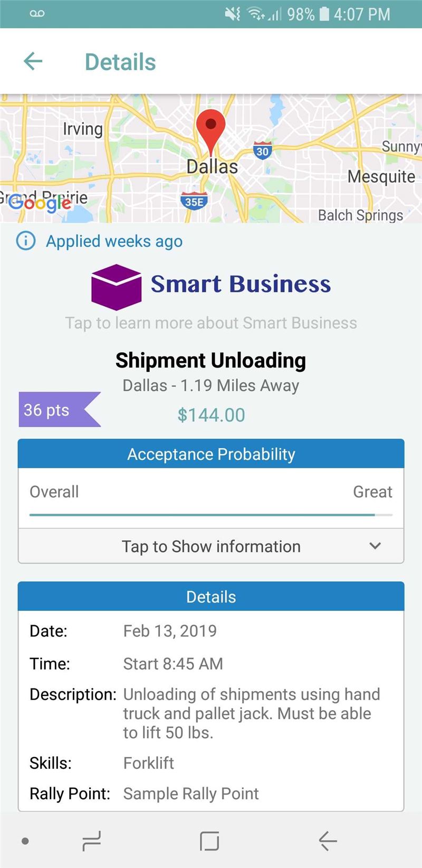422x868 pixels.
Task: Tap the Overall probability progress bar
Action: click(x=211, y=514)
